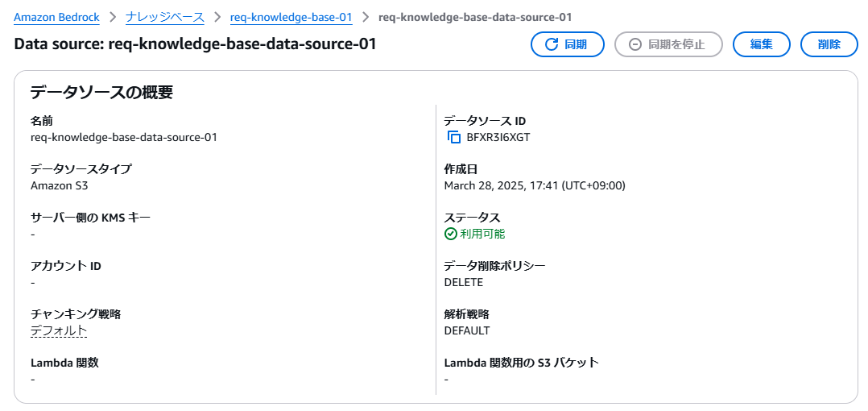
Task: Open the 編集 edit button
Action: click(x=761, y=44)
